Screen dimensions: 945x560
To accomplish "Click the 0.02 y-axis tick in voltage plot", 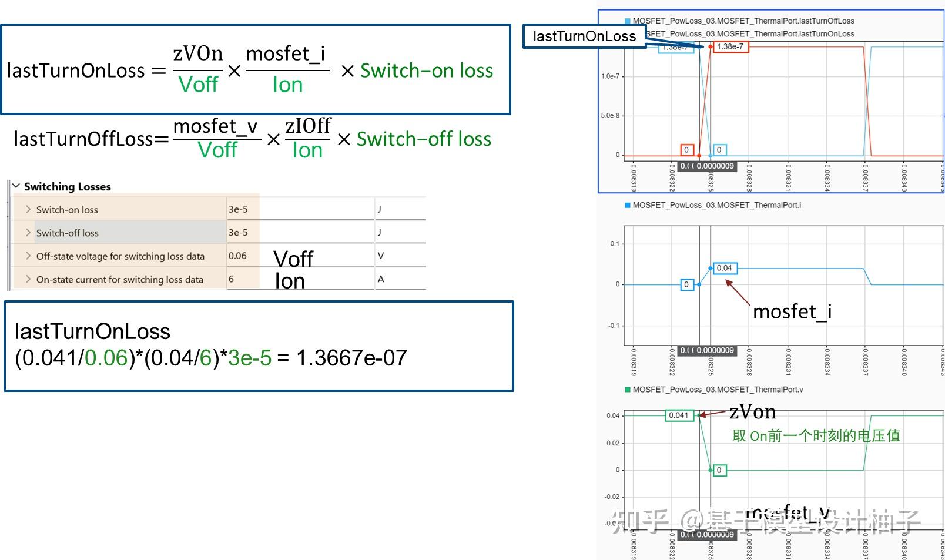I will pyautogui.click(x=612, y=443).
